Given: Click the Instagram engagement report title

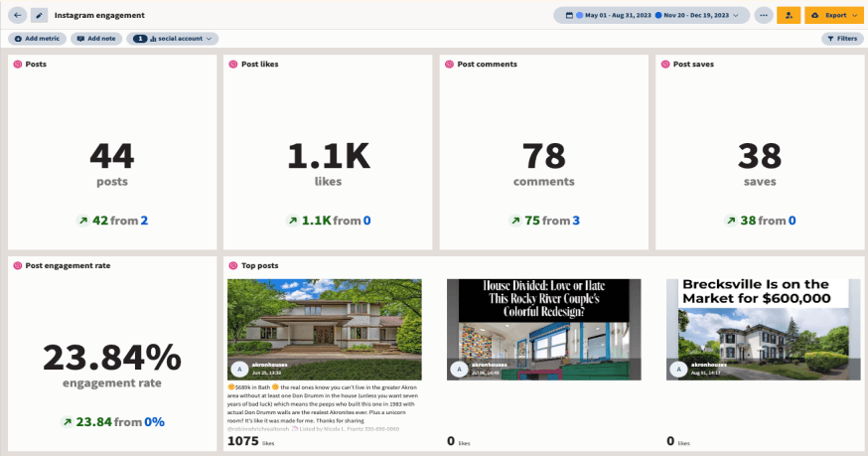Looking at the screenshot, I should pos(99,16).
